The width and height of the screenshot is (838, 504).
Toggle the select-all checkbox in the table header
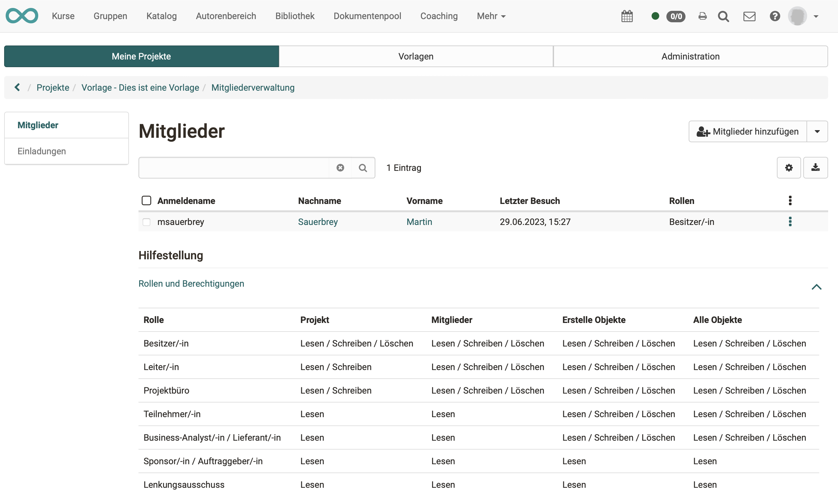(146, 200)
